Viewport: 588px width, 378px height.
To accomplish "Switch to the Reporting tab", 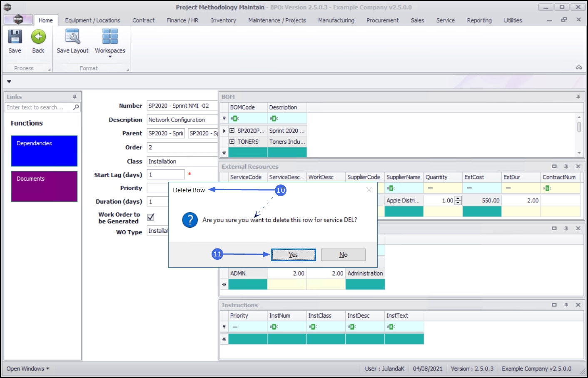I will coord(479,20).
